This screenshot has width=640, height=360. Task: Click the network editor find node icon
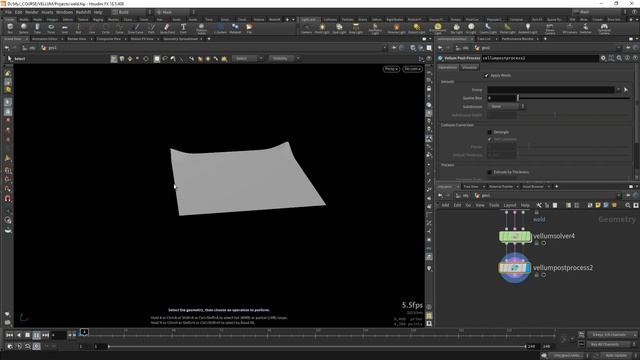628,205
